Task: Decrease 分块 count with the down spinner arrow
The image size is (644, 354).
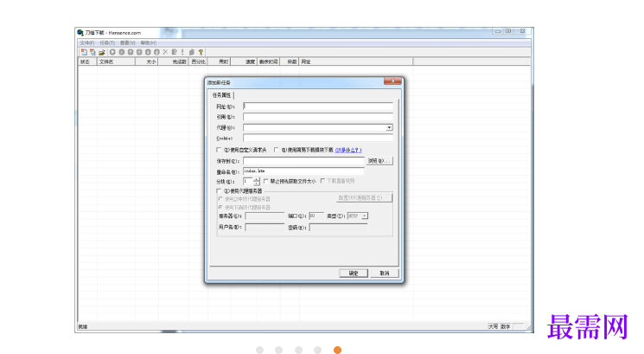Action: [x=257, y=183]
